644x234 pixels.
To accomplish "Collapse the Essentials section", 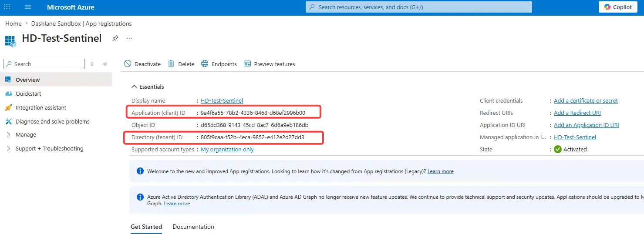I will 148,87.
